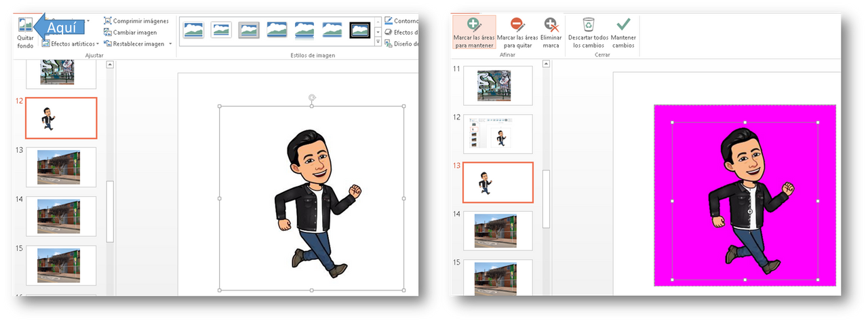
Task: Apply the sixth style in Estilos de imagen
Action: [x=332, y=29]
